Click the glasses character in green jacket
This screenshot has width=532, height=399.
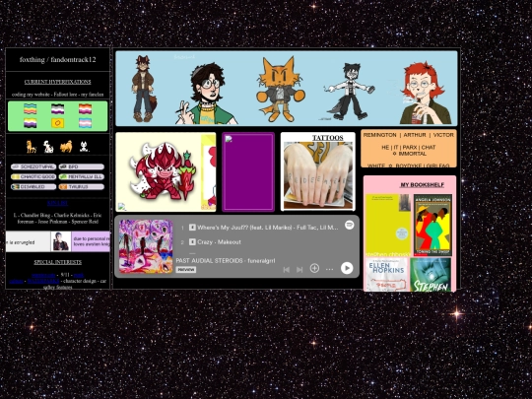pos(206,94)
